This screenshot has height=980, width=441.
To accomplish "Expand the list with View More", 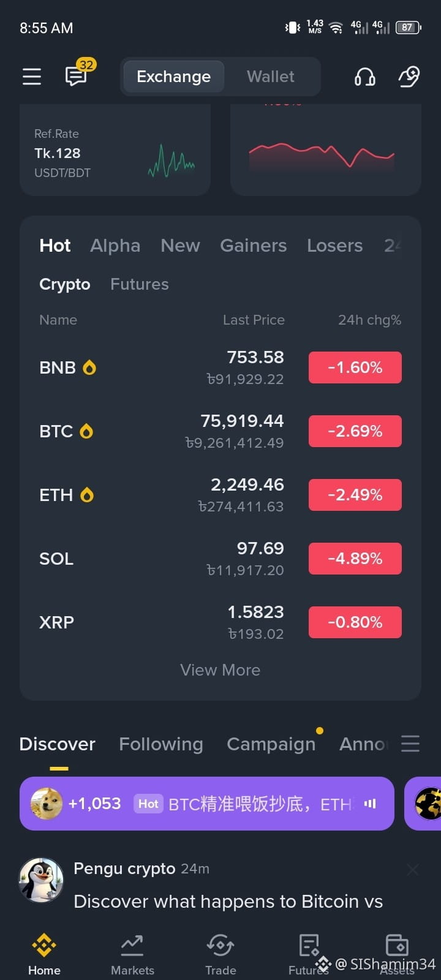I will pyautogui.click(x=221, y=670).
